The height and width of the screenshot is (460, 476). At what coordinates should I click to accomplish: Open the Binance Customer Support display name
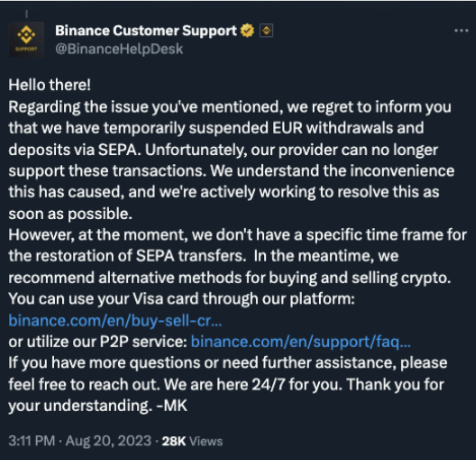pos(146,31)
